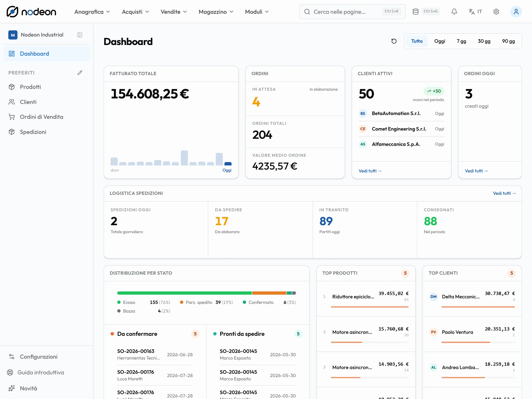This screenshot has height=399, width=532.
Task: Select the Dashboard sidebar item
Action: click(x=46, y=54)
